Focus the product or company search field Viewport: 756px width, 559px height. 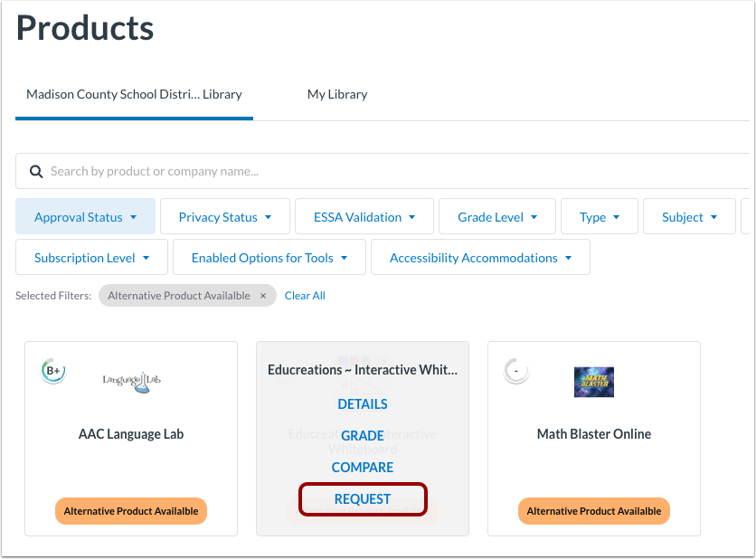[383, 171]
